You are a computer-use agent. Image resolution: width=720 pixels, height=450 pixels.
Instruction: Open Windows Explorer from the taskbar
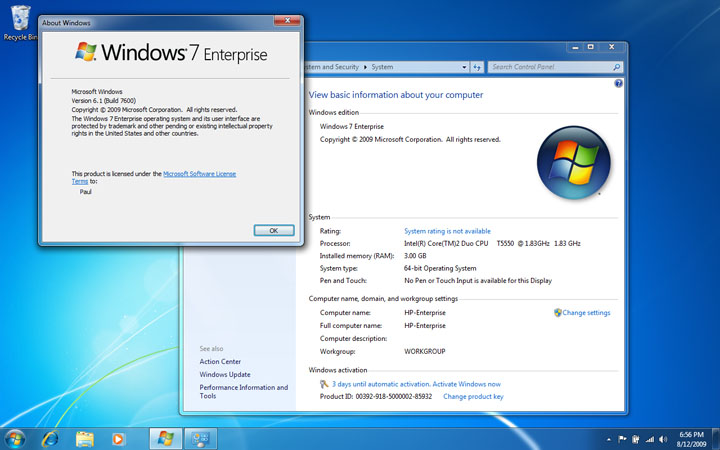(85, 438)
